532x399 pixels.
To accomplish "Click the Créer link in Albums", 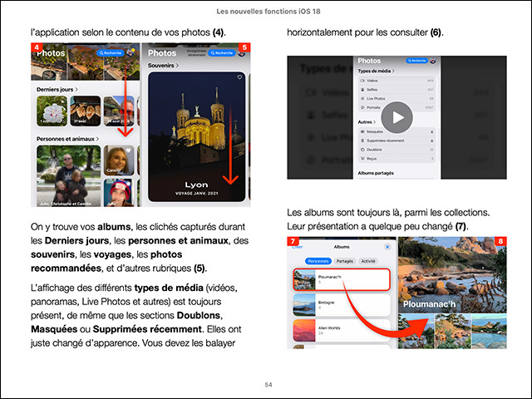I will 297,247.
